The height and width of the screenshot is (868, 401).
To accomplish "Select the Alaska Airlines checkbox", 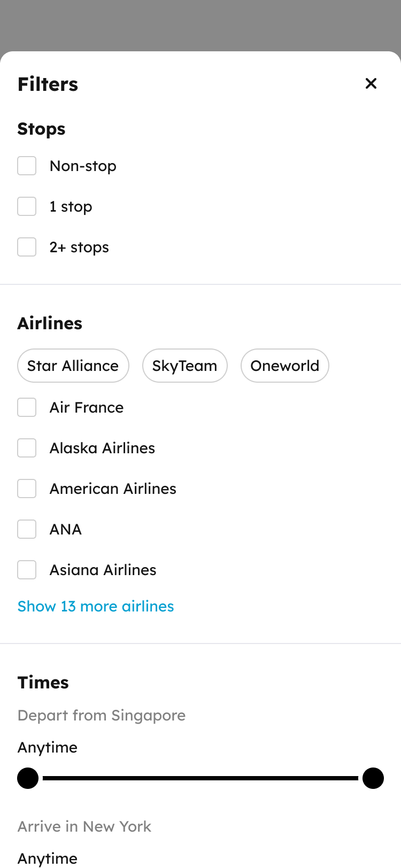I will [x=27, y=448].
